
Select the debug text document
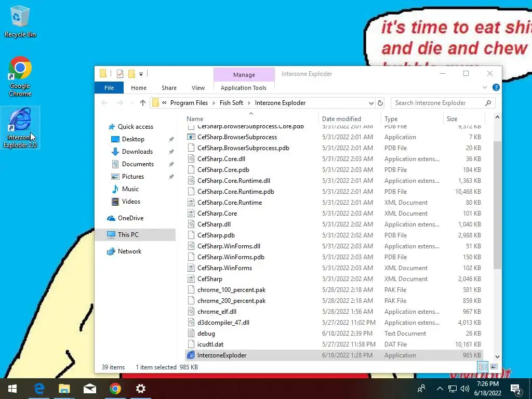[334, 334]
